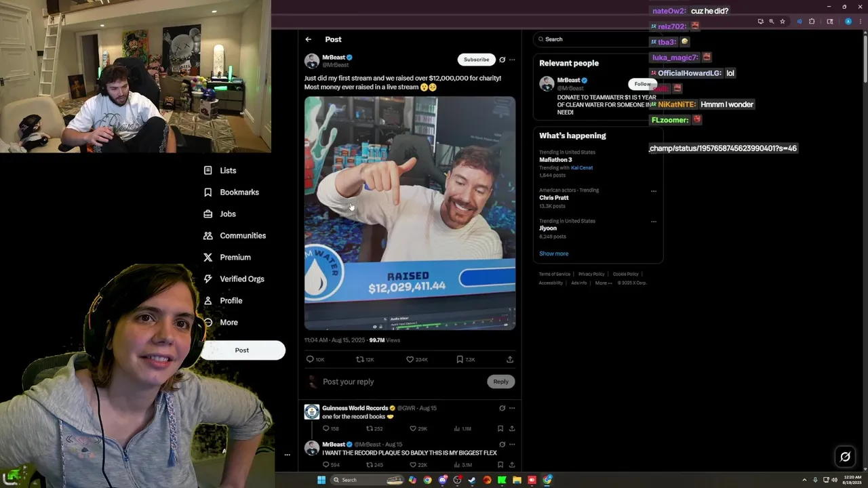Repost MrBeast's reply with 245 reposts
Image resolution: width=868 pixels, height=488 pixels.
(x=375, y=465)
